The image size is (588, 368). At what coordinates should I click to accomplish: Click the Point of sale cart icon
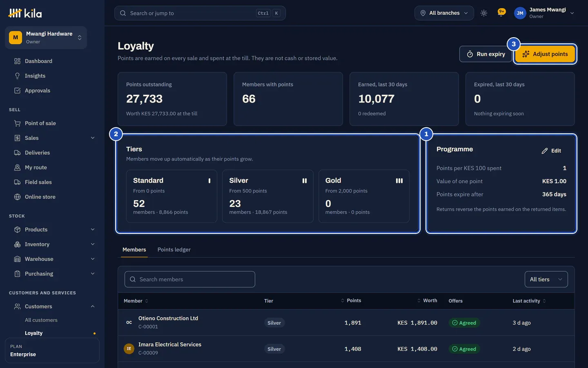coord(17,123)
